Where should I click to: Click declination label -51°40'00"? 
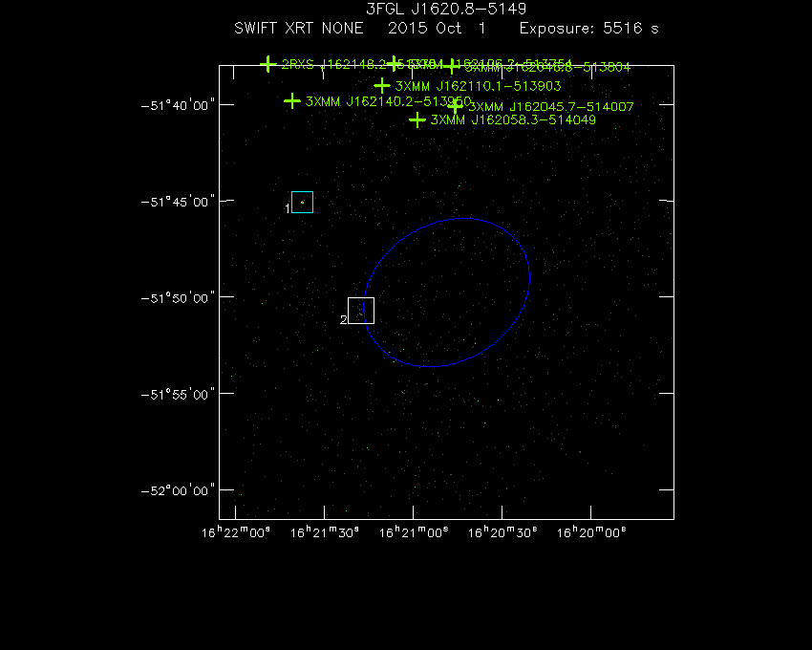point(178,106)
